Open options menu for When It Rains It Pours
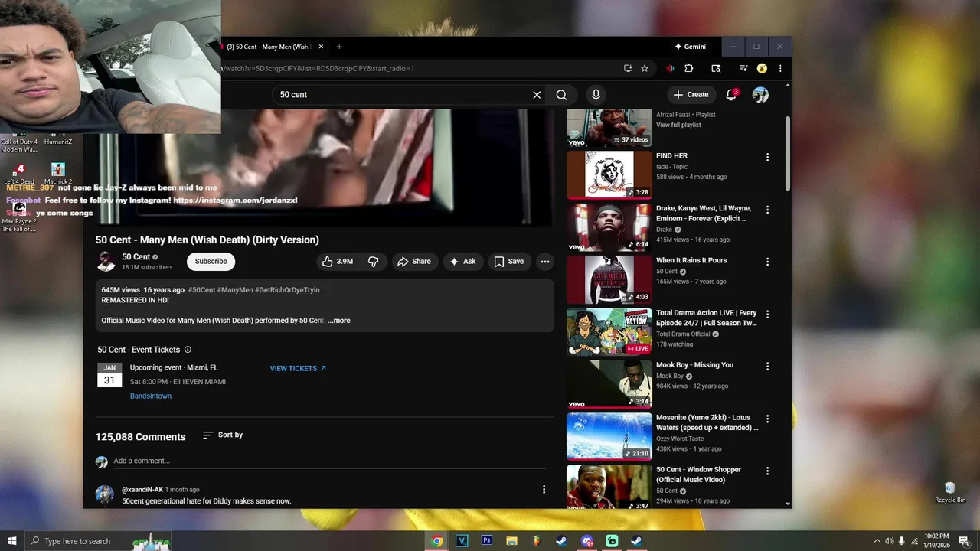The width and height of the screenshot is (980, 551). [767, 262]
